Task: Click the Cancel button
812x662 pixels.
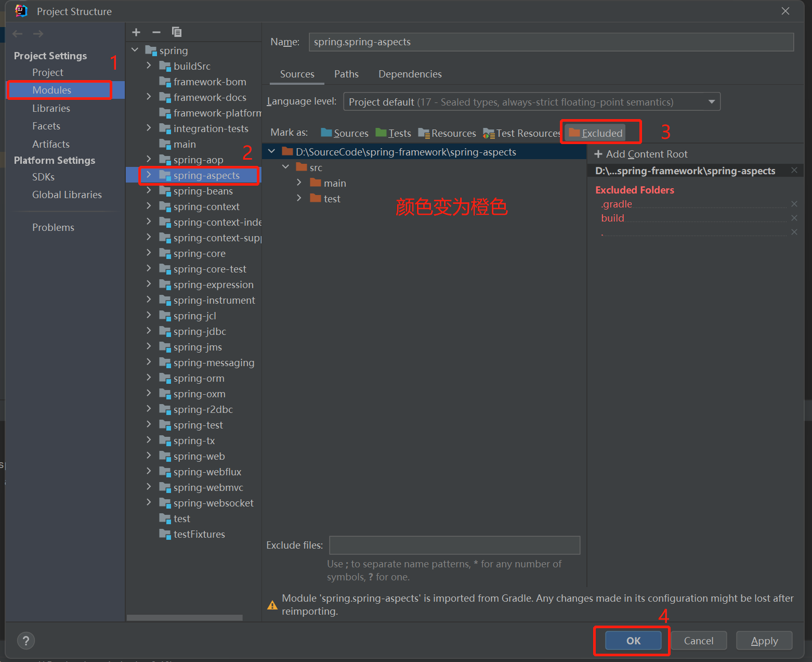Action: click(x=699, y=641)
